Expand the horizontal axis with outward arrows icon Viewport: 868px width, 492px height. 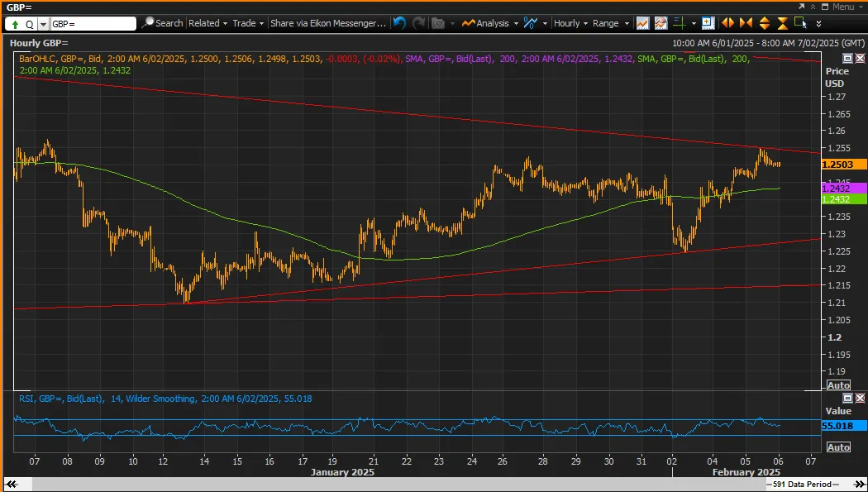coord(728,23)
